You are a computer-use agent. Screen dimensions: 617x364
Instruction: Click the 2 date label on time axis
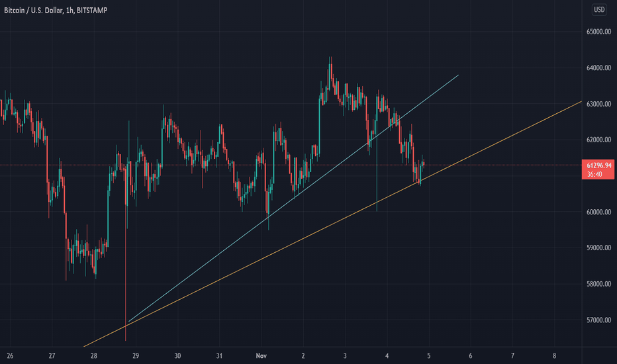point(303,356)
